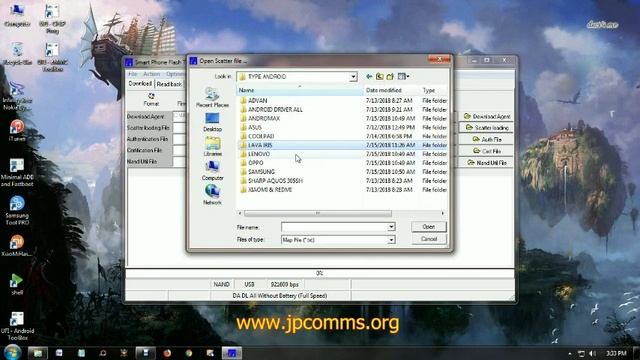Open Windows Start menu

(x=12, y=352)
